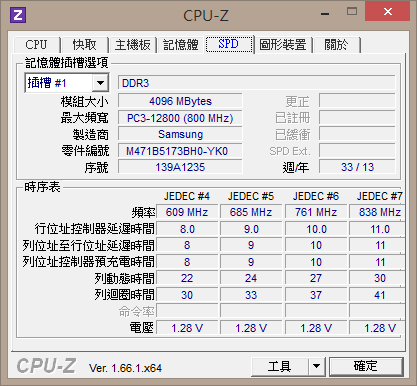Click the JEDEC #7 voltage 1.28 V
Image resolution: width=417 pixels, height=386 pixels.
378,328
